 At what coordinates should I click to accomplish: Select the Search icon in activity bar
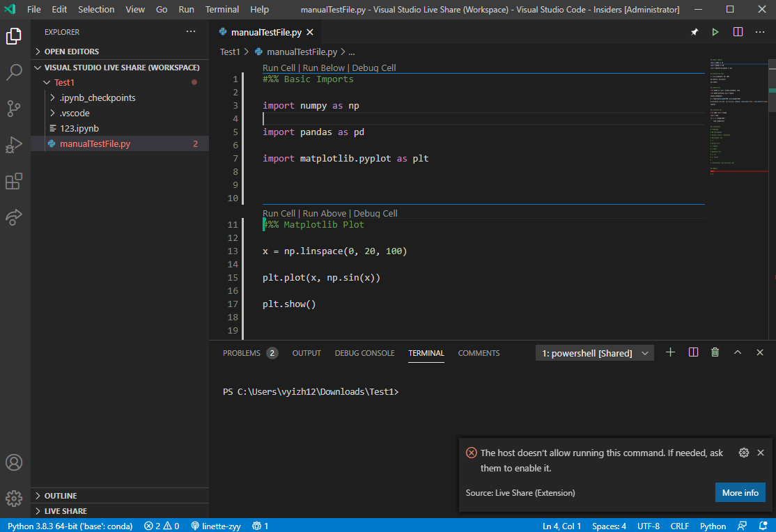coord(13,72)
